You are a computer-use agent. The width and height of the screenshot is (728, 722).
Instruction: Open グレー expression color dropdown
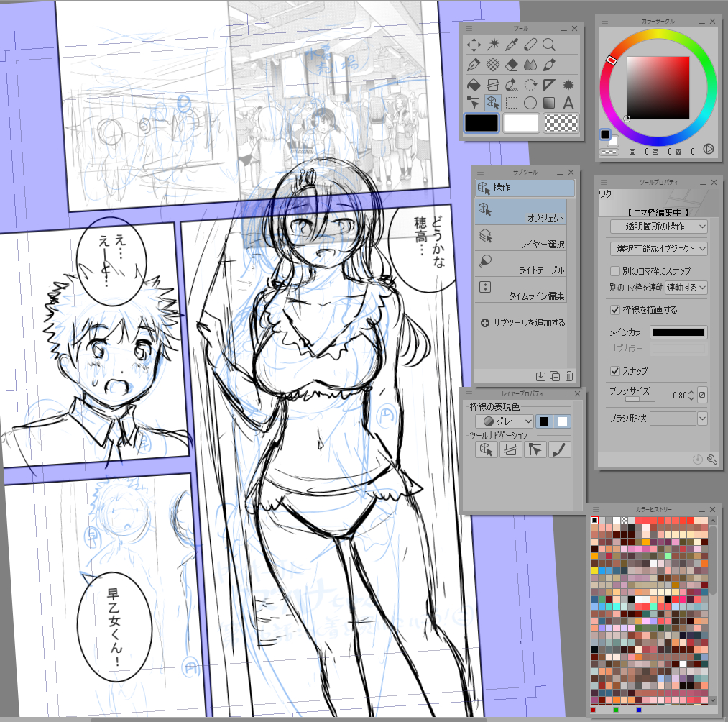click(x=504, y=421)
